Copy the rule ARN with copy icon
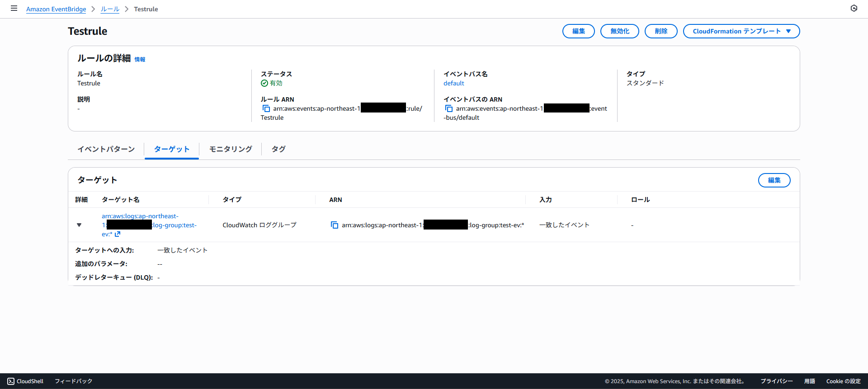868x389 pixels. coord(266,108)
